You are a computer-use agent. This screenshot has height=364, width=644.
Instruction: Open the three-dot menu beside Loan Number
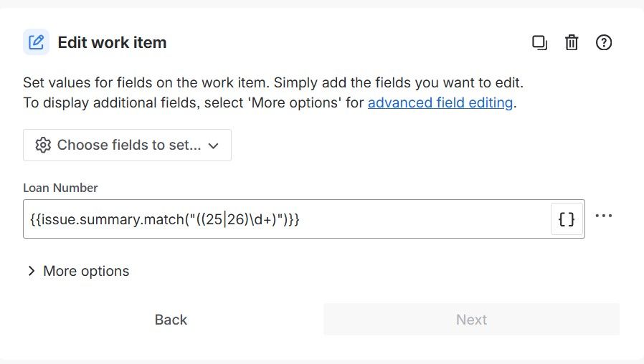603,216
